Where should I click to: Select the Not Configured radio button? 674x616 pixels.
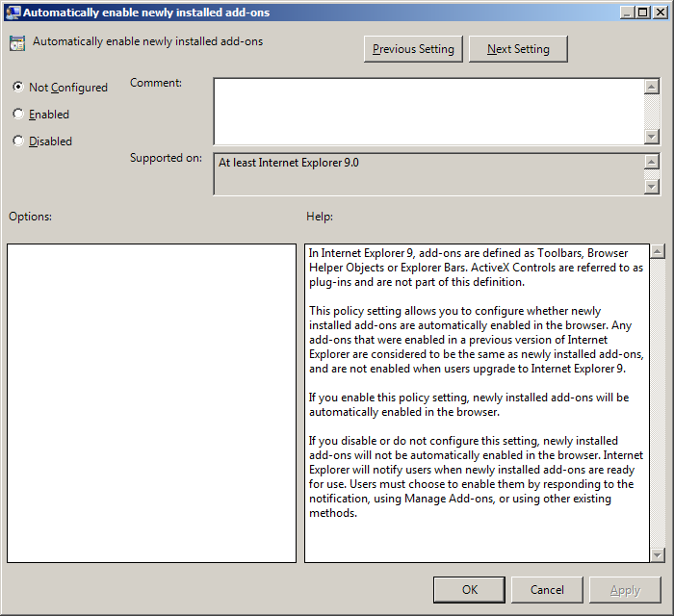tap(18, 87)
